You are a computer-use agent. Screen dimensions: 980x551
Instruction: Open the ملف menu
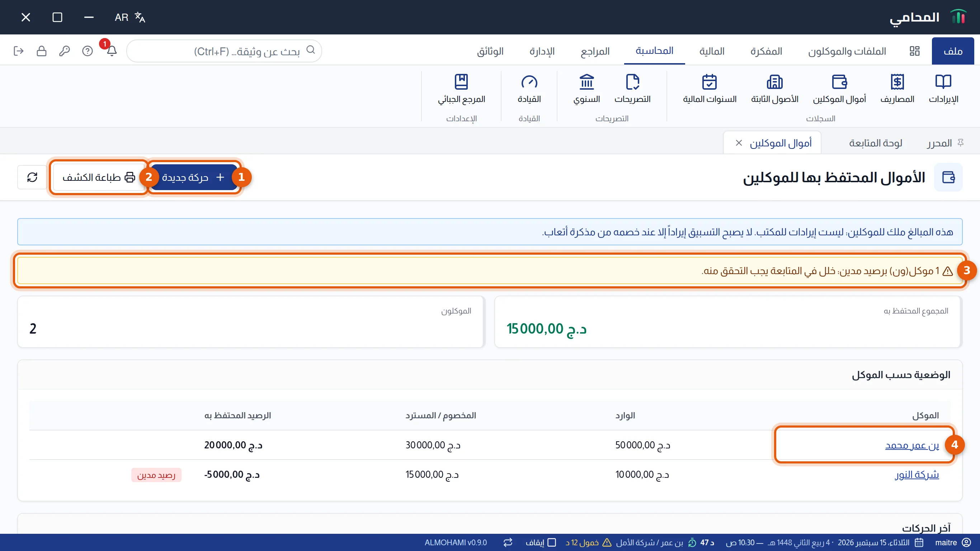click(953, 51)
